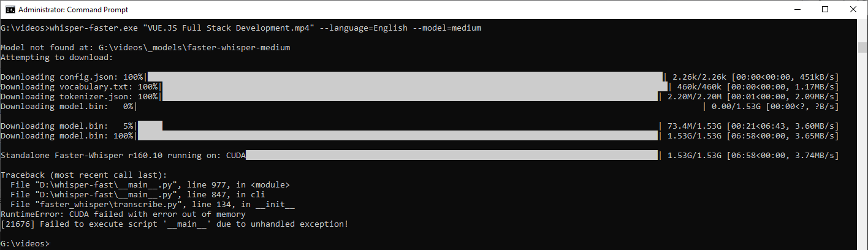Screen dimensions: 868x250
Task: Close the Administrator Command Prompt window
Action: (853, 9)
